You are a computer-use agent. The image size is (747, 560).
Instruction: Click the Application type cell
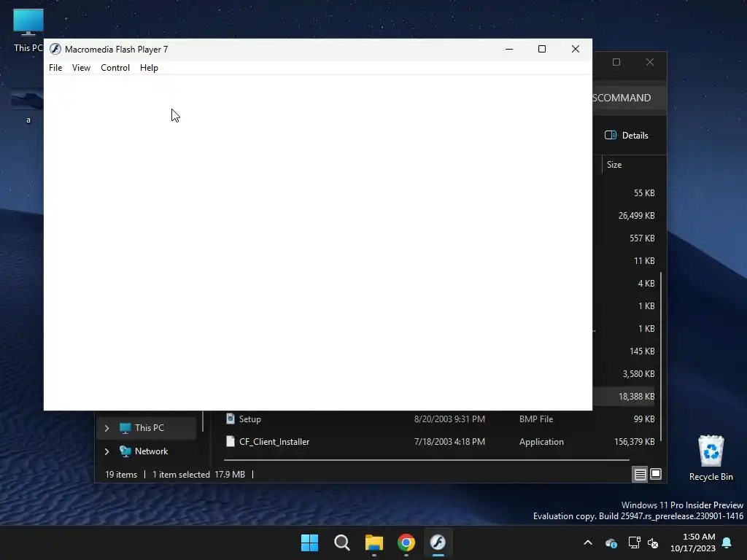[x=541, y=441]
